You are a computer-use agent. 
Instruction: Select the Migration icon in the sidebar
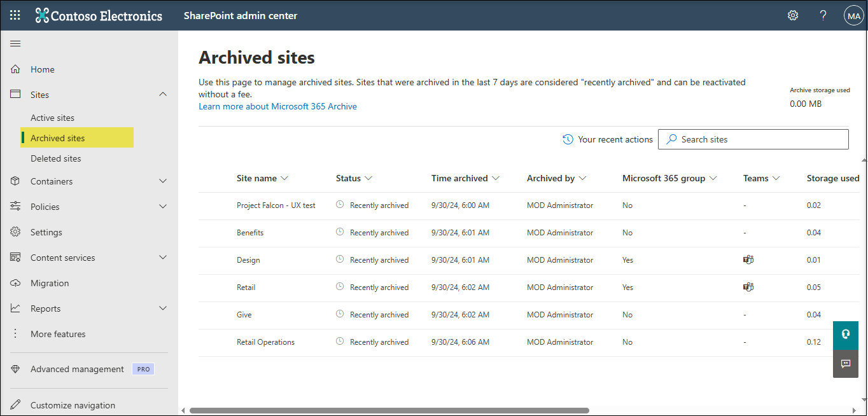[15, 282]
